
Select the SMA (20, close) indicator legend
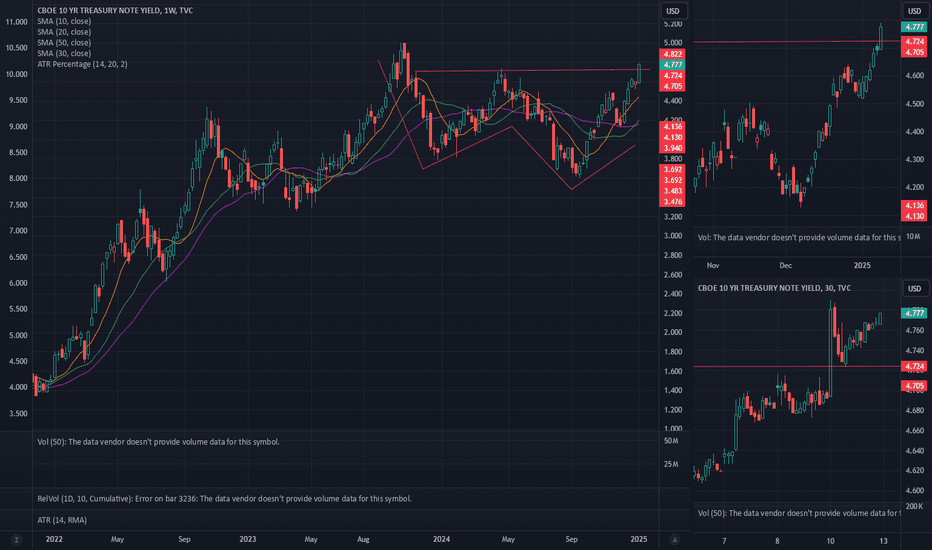(64, 32)
